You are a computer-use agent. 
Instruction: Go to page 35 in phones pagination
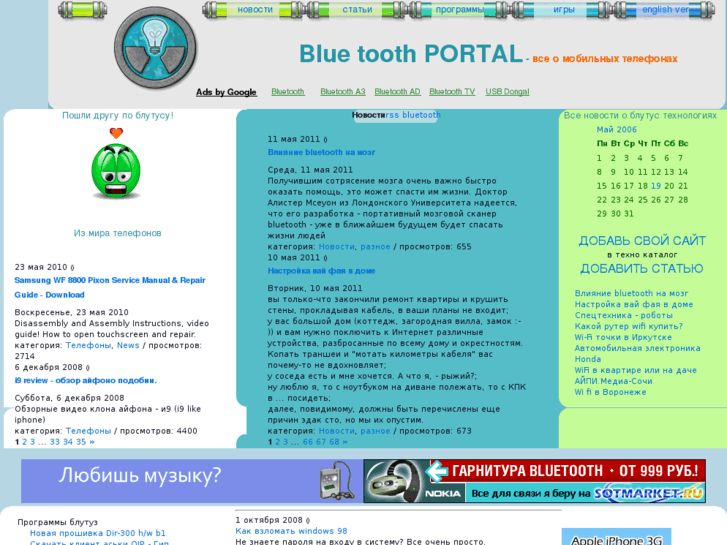[x=81, y=442]
